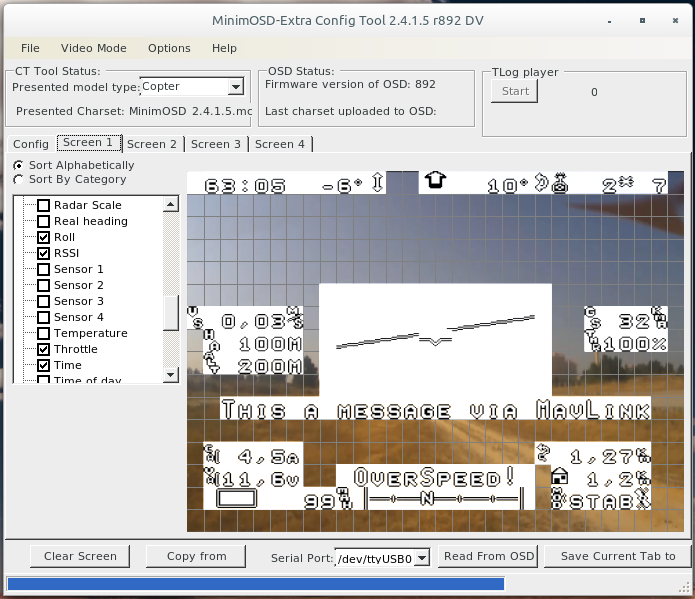Select the battery gauge icon in OSD preview
The image size is (695, 599).
[x=236, y=499]
